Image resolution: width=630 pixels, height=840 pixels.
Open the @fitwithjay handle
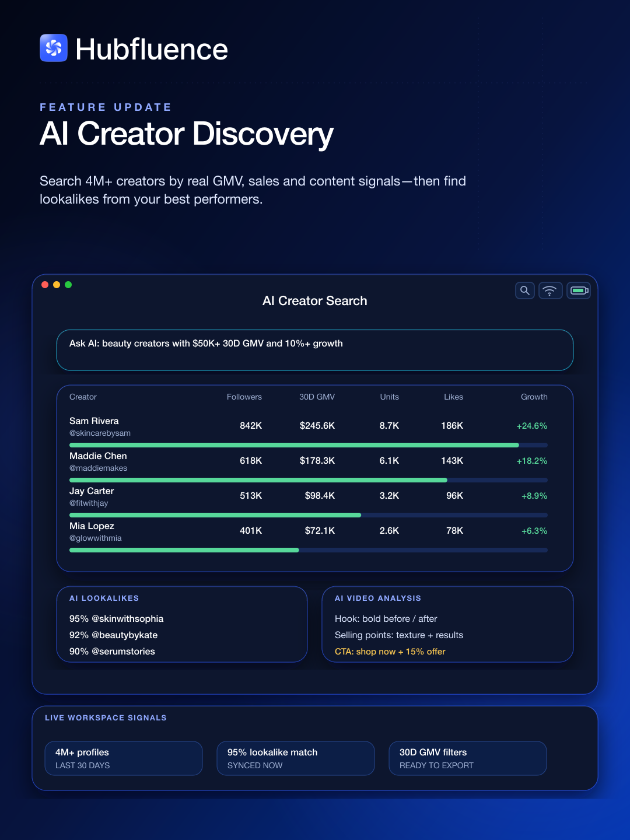(89, 503)
